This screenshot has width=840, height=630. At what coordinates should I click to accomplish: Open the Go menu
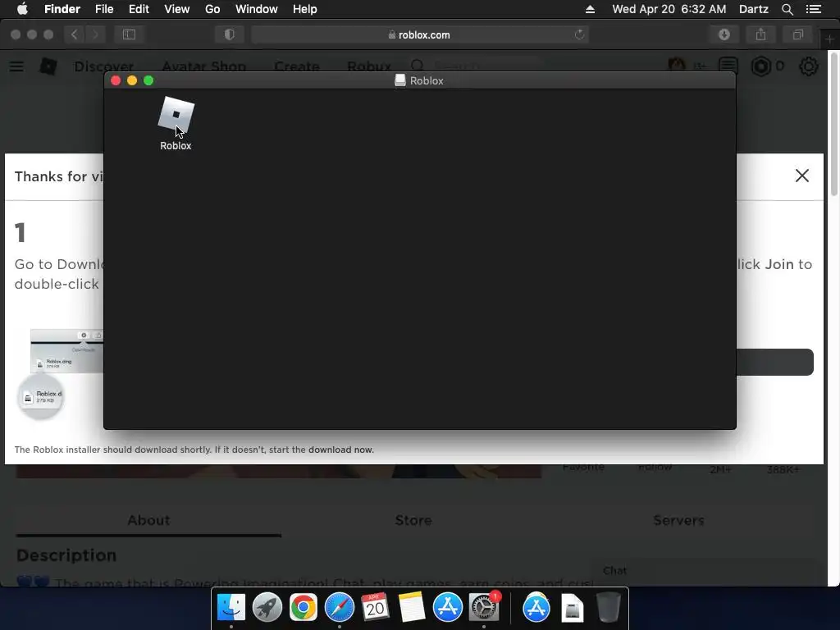pos(212,9)
